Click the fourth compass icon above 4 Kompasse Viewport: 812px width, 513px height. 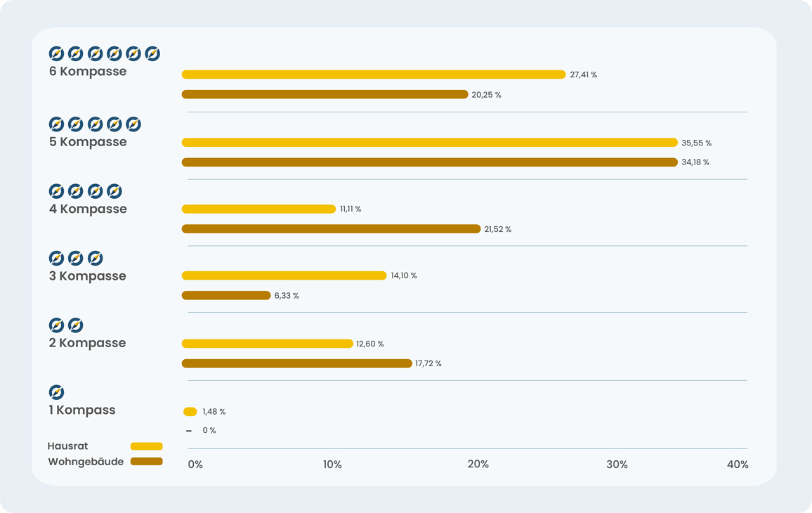pos(114,191)
